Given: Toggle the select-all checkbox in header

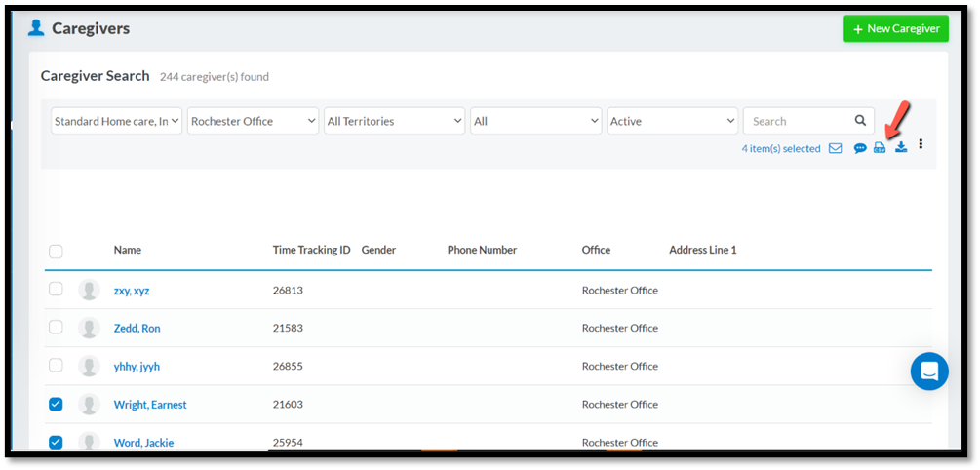Looking at the screenshot, I should [56, 251].
